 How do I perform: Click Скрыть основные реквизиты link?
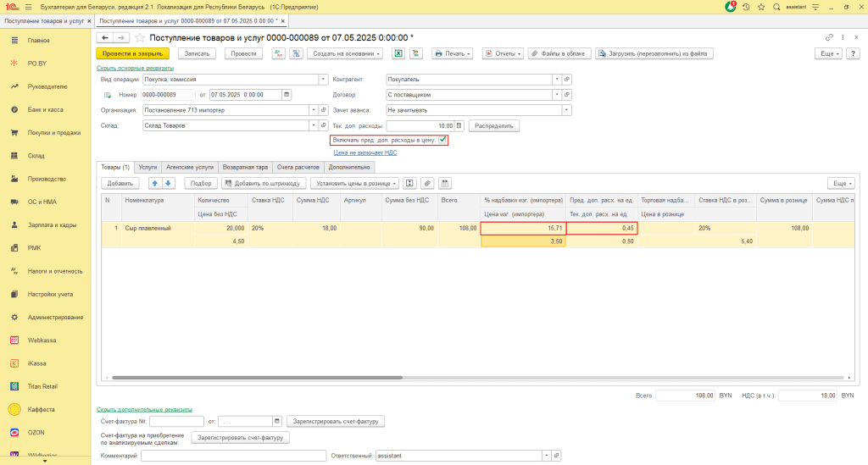135,68
